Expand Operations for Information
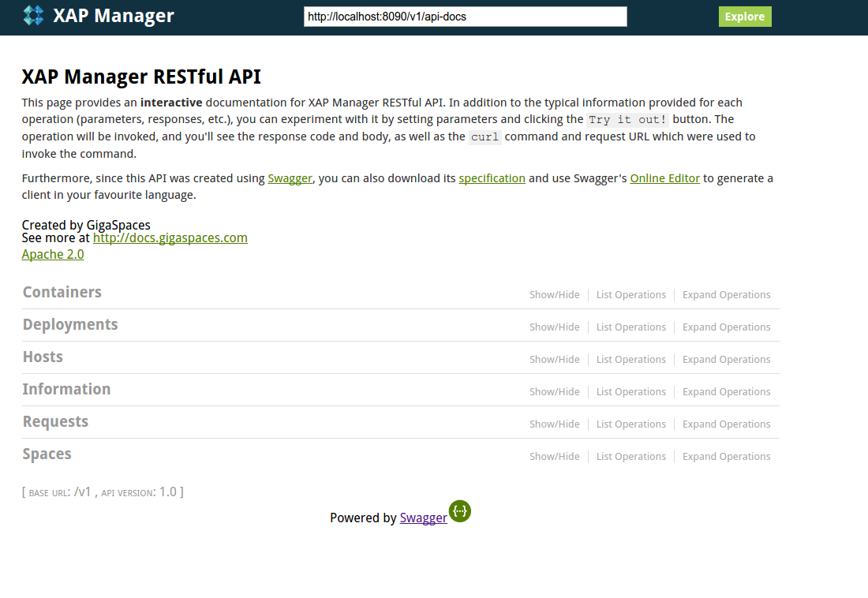Screen dimensions: 868x598 (x=726, y=391)
